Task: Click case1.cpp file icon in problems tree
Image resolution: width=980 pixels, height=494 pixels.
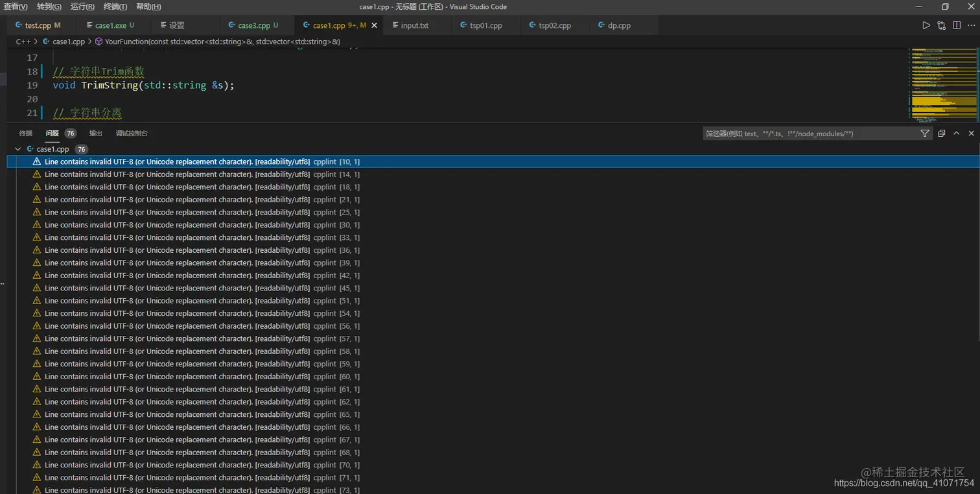Action: 30,149
